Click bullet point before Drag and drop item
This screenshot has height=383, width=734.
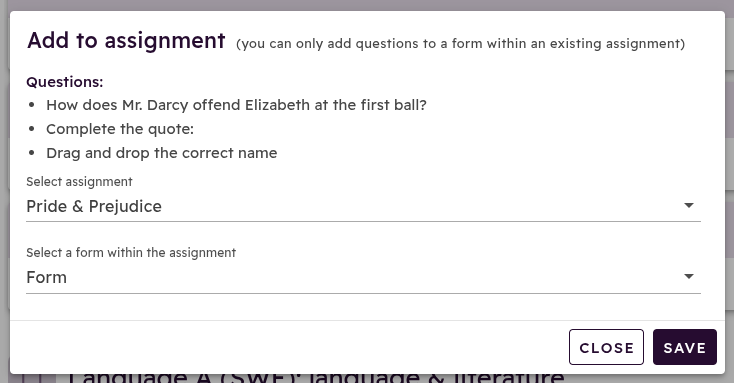tap(31, 153)
